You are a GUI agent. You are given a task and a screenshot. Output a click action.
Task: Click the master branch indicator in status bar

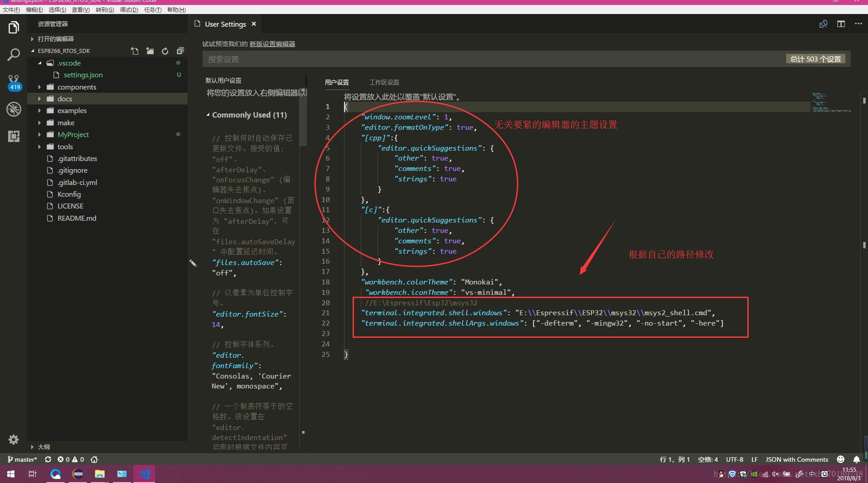tap(22, 459)
